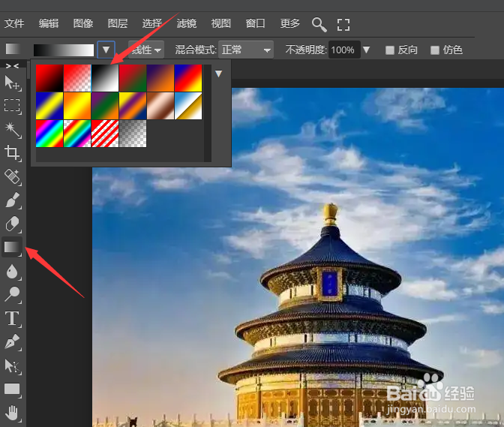Choose the copper gradient preset
Image resolution: width=504 pixels, height=427 pixels.
pos(160,106)
